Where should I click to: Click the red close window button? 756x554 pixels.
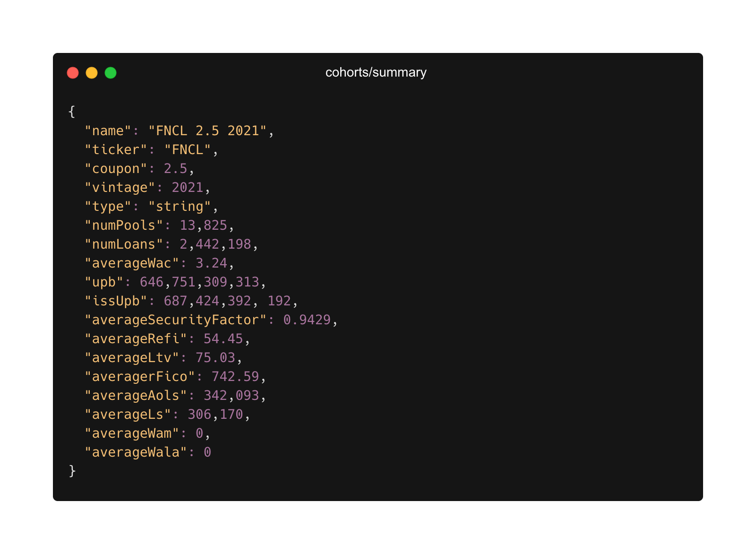pos(73,73)
